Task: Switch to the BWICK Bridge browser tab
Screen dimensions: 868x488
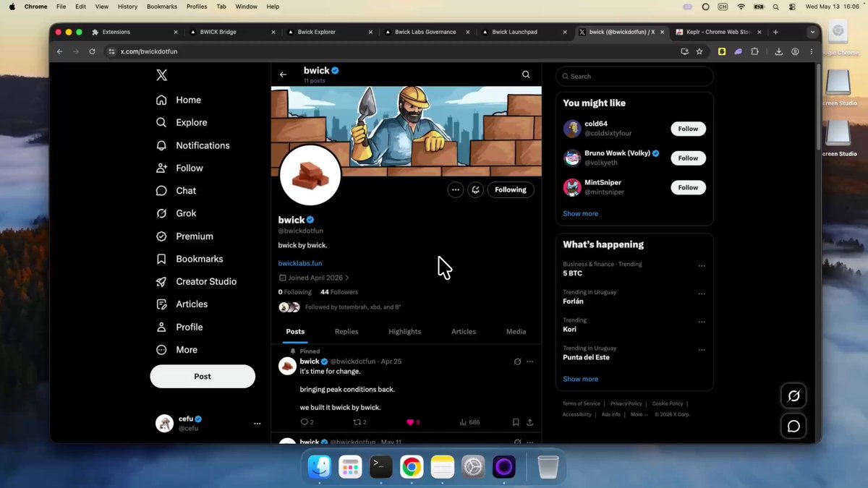Action: pos(231,32)
